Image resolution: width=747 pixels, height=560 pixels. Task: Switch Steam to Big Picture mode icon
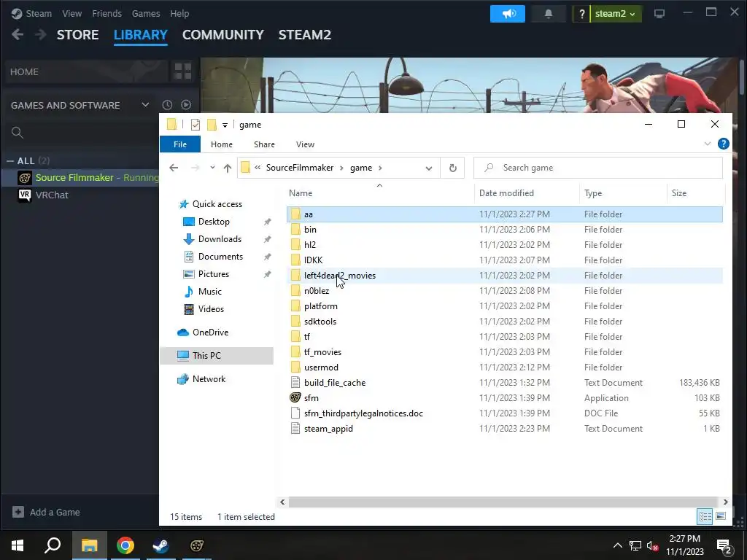pos(659,14)
